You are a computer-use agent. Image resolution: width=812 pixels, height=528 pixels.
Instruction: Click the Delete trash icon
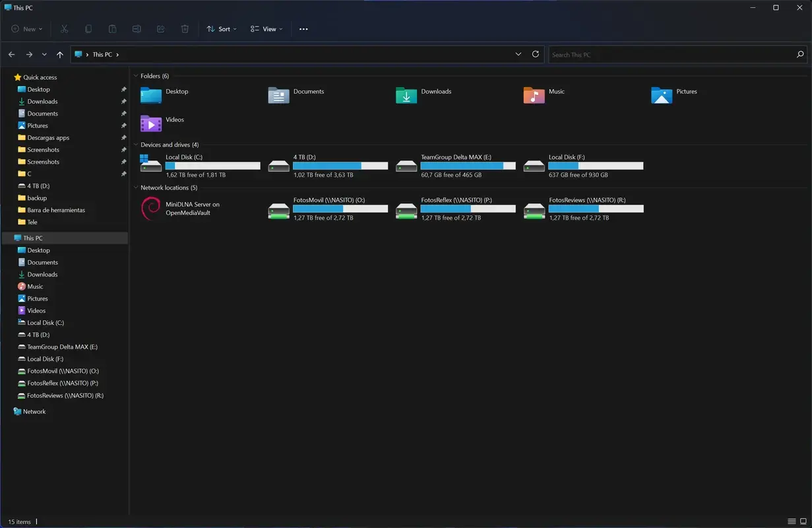pyautogui.click(x=185, y=28)
